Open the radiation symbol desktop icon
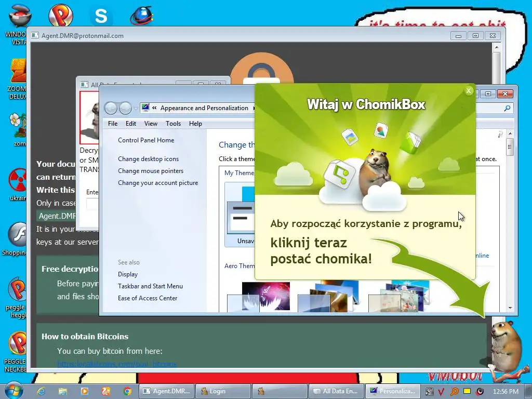The height and width of the screenshot is (399, 532). (x=18, y=184)
